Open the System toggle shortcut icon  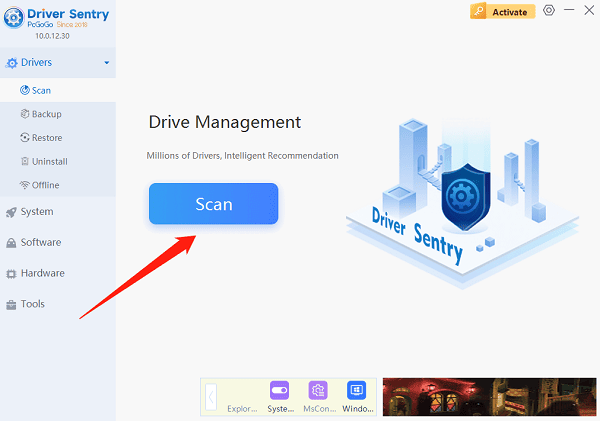pyautogui.click(x=279, y=390)
